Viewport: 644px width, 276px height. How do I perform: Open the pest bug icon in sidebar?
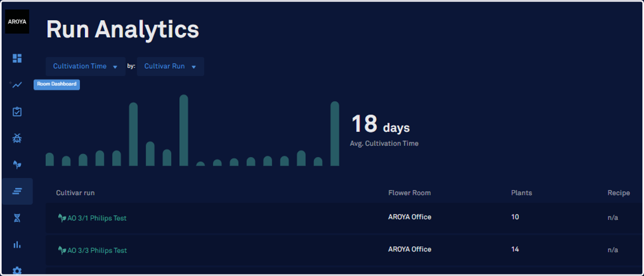(x=17, y=138)
